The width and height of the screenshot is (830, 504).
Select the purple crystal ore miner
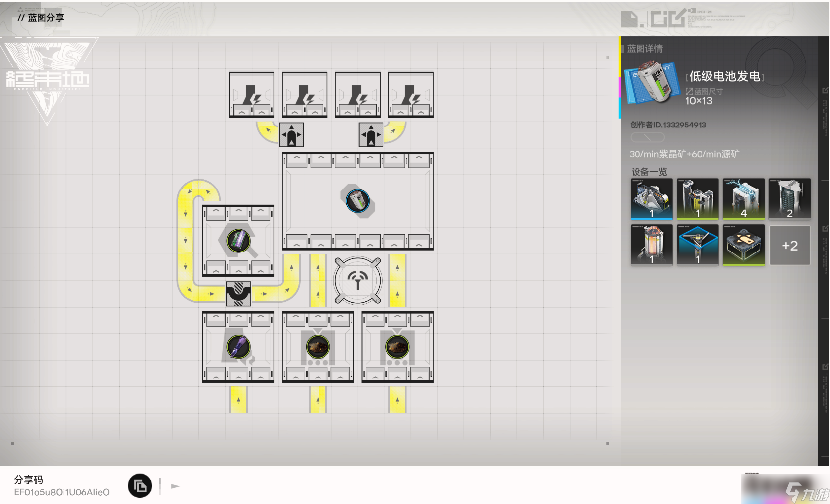(239, 347)
